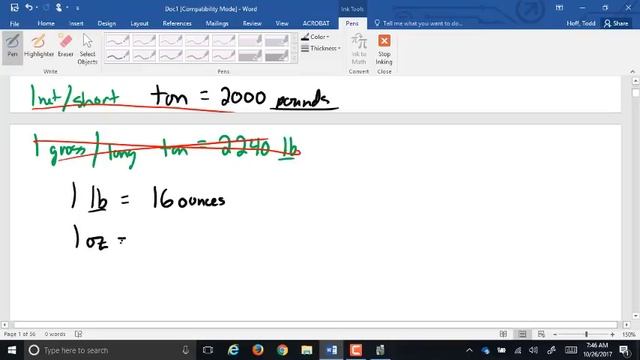Viewport: 640px width, 360px height.
Task: Select the Highlighter tool
Action: [x=39, y=47]
